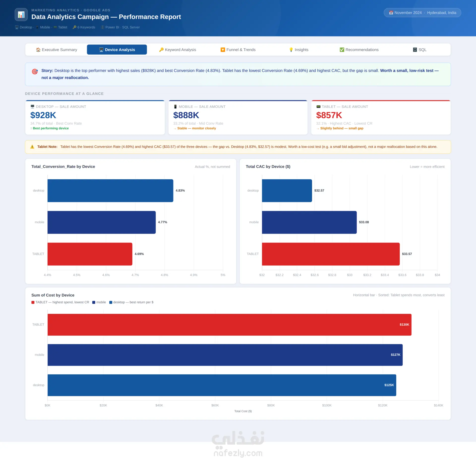The image size is (476, 458).
Task: Click the 'Lower = more efficient' note
Action: coord(427,167)
